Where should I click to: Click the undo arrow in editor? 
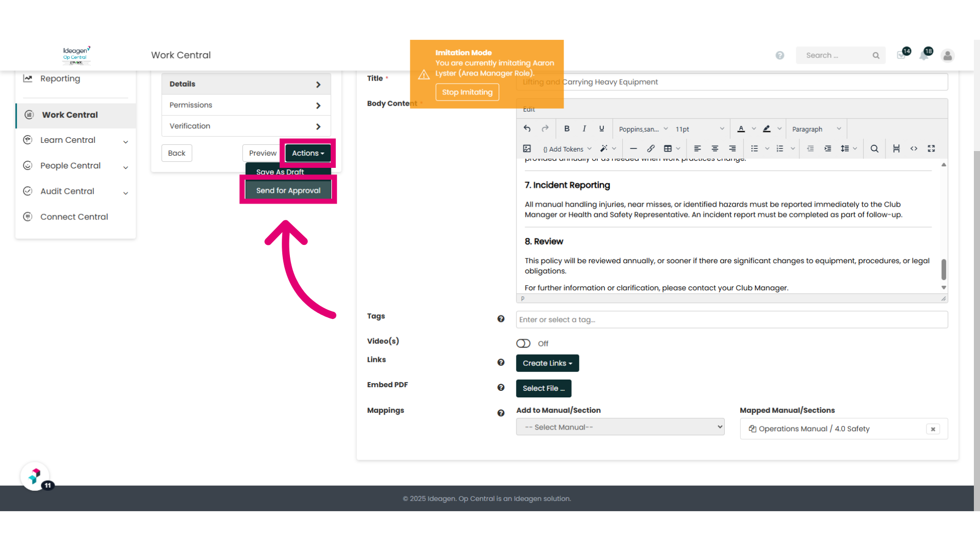[527, 129]
